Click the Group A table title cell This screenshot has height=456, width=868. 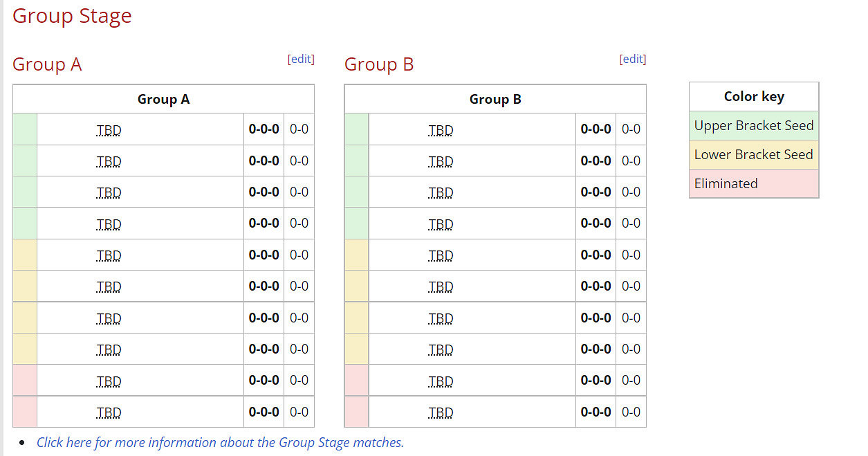coord(163,99)
